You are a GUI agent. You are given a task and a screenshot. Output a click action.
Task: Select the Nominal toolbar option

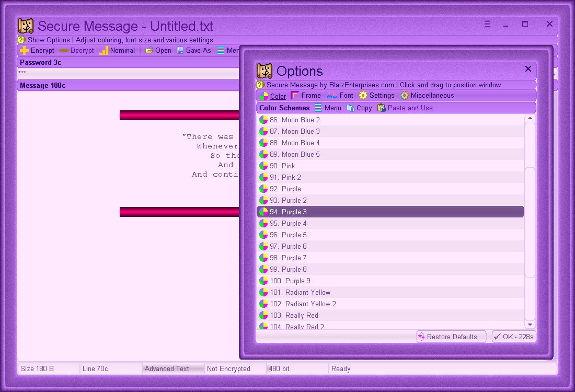[x=117, y=51]
